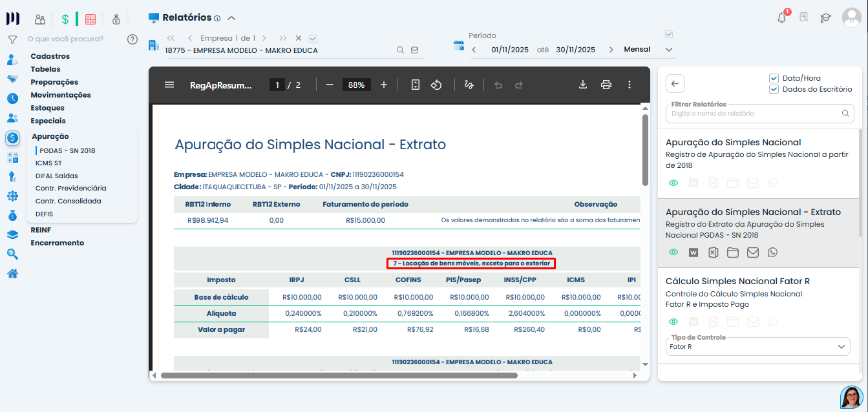
Task: Collapse the Relatórios header chevron
Action: tap(231, 18)
